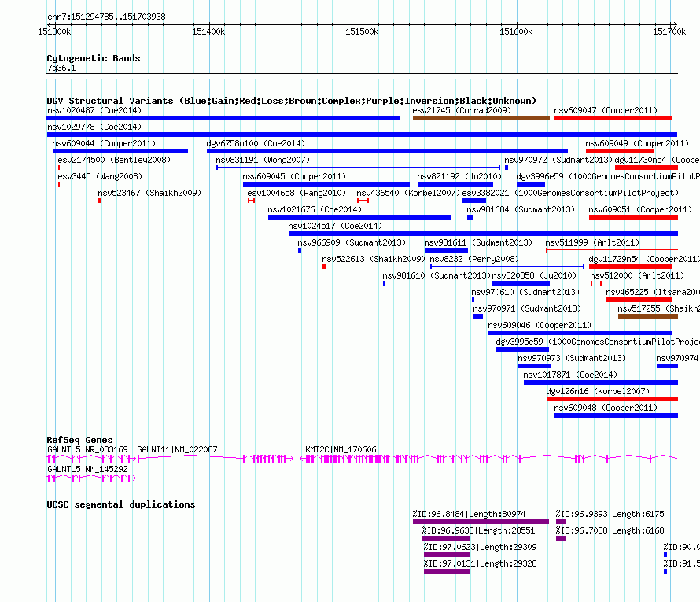The image size is (700, 602).
Task: Open dgv3996e59 variant label
Action: pos(608,176)
